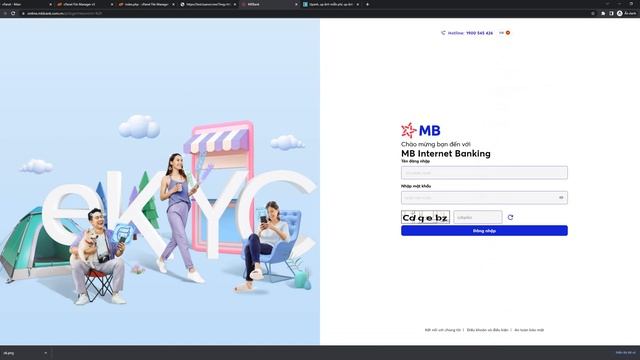
Task: Open the browser extensions puzzle icon
Action: pyautogui.click(x=603, y=13)
